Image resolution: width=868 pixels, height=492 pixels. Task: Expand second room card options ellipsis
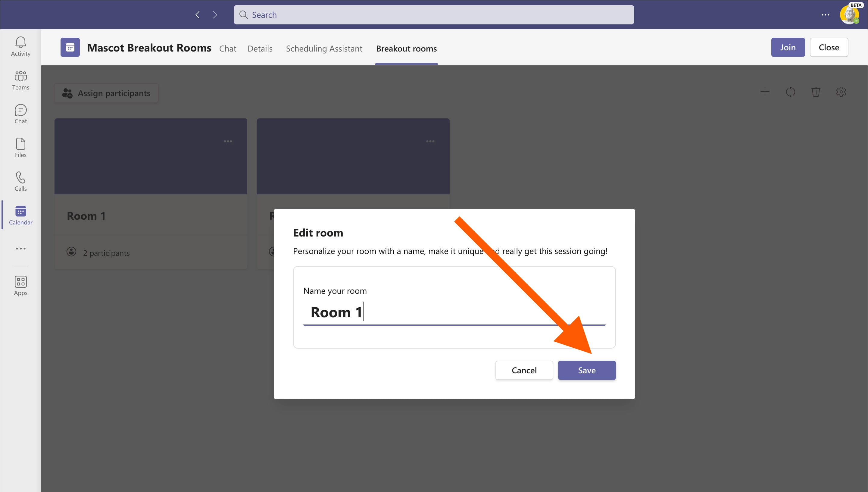(430, 141)
